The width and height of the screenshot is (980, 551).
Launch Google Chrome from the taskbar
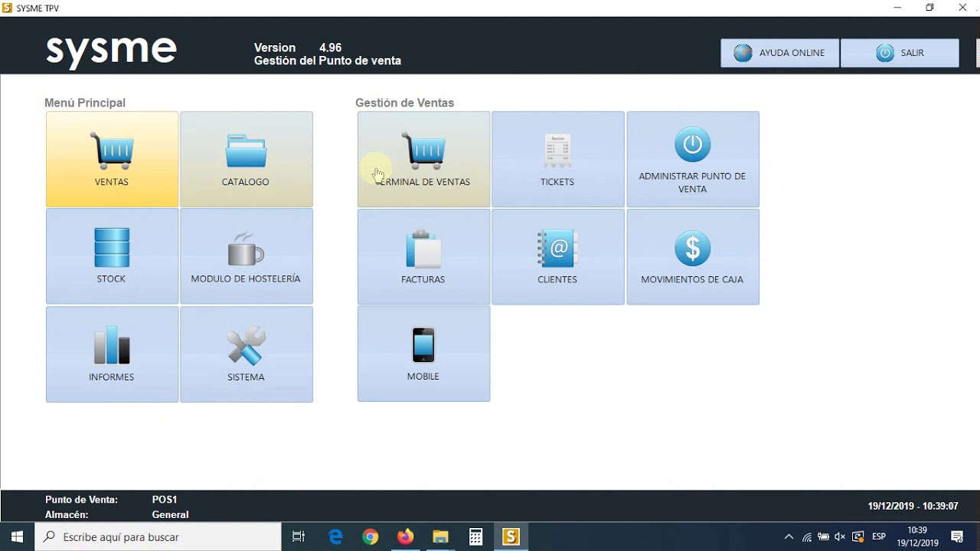(x=371, y=536)
